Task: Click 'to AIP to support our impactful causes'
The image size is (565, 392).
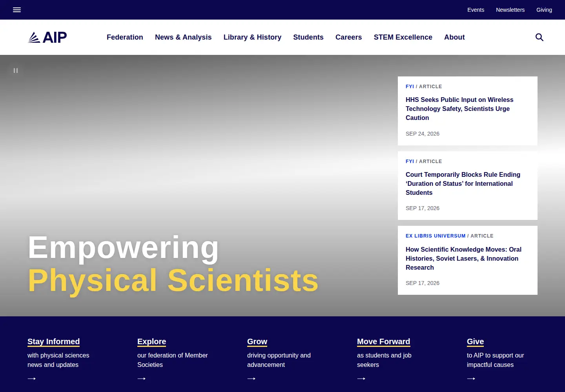Action: pos(496,360)
